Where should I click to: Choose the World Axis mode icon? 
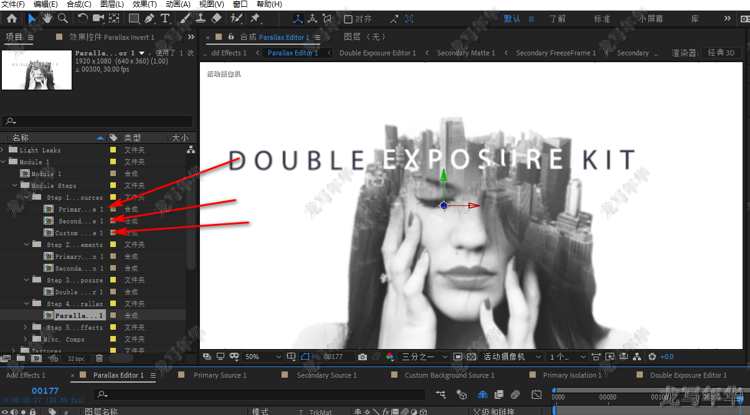tap(312, 19)
